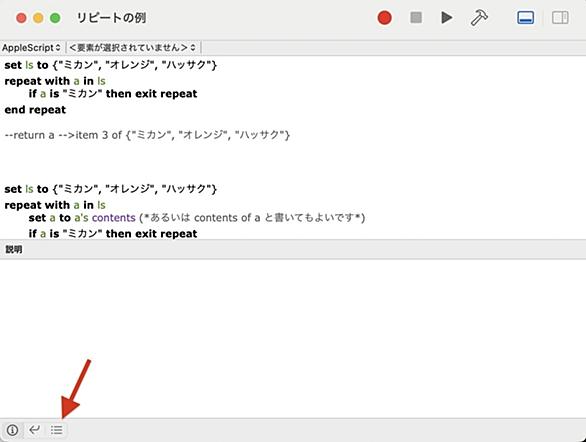Minimize the window with the yellow button
This screenshot has height=442, width=586.
(x=38, y=18)
